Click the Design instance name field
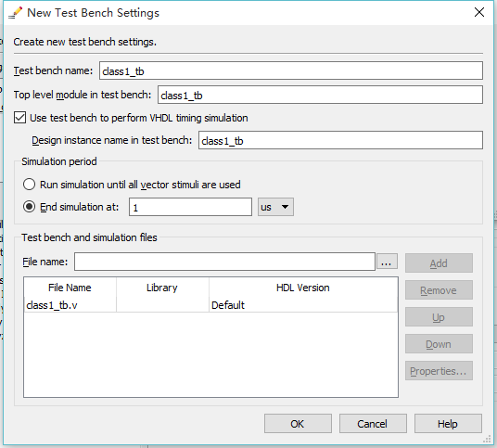This screenshot has width=497, height=448. (340, 140)
